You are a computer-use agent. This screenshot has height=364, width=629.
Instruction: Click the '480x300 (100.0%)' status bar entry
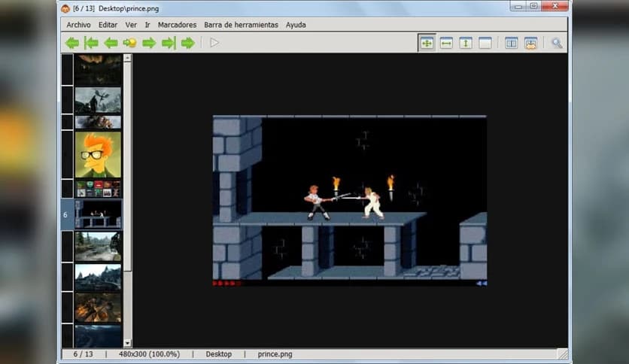click(x=149, y=354)
